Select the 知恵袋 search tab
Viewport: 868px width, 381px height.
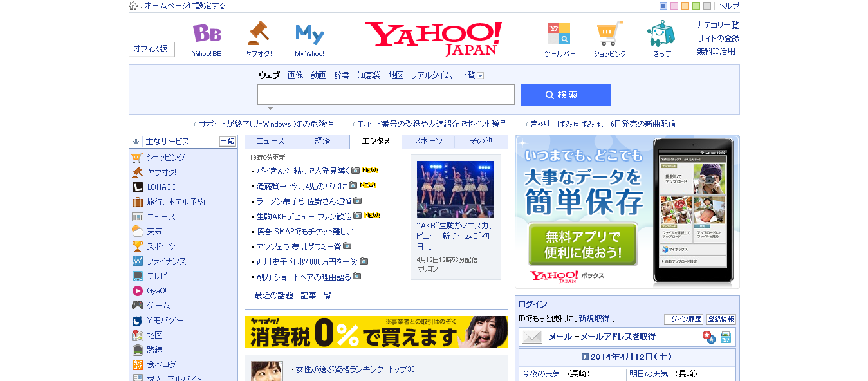tap(369, 75)
